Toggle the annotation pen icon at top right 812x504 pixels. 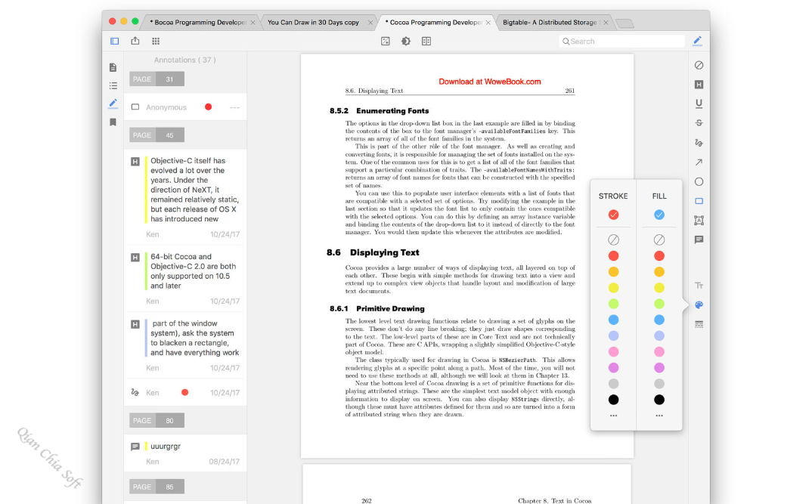pos(698,41)
